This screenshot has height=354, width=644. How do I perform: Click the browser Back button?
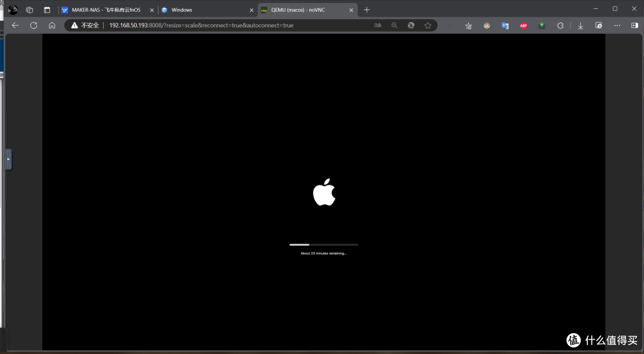tap(15, 25)
